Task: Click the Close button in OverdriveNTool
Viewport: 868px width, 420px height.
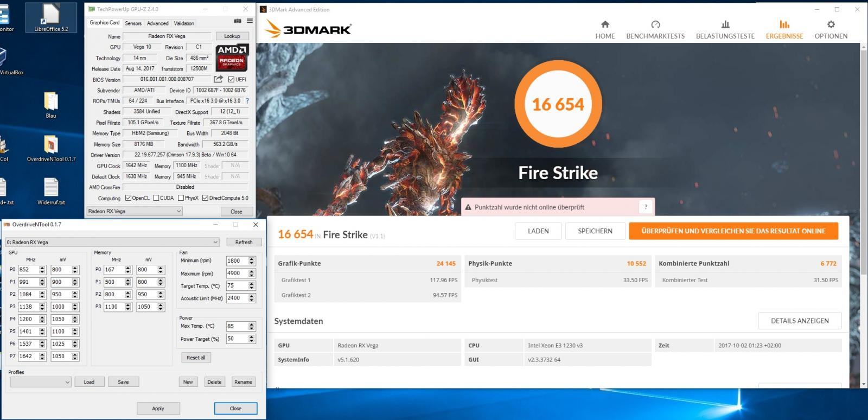Action: pos(235,408)
